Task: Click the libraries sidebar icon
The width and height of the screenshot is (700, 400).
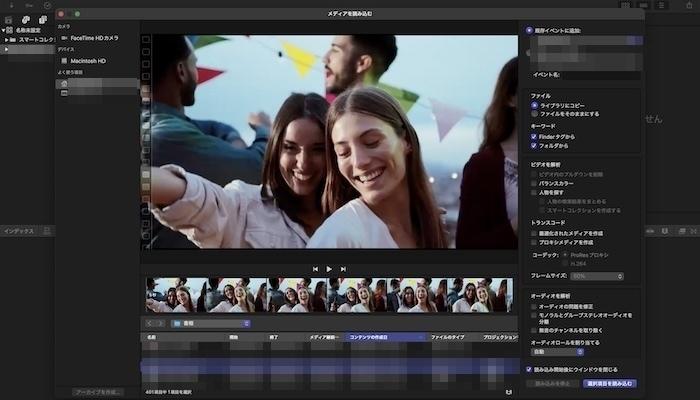Action: point(9,20)
